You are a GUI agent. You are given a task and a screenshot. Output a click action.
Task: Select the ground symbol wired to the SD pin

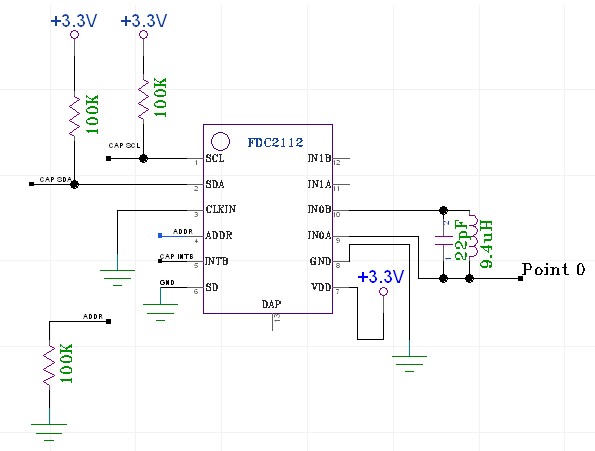161,312
